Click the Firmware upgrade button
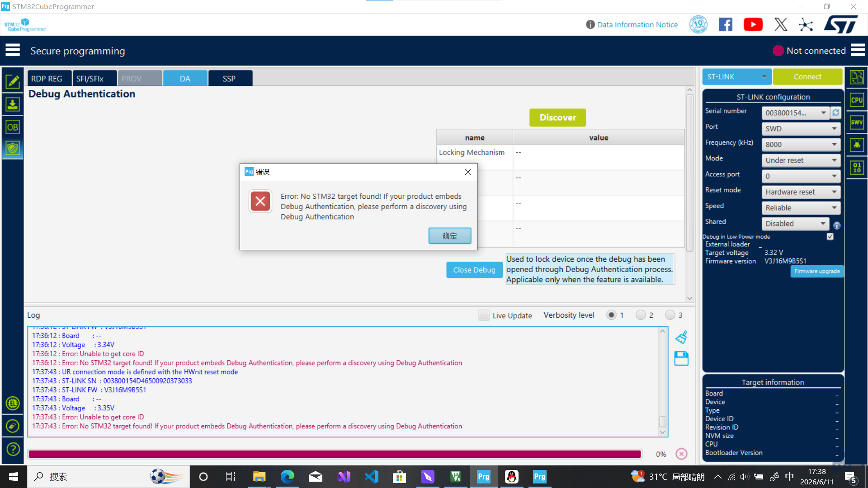 (x=817, y=271)
